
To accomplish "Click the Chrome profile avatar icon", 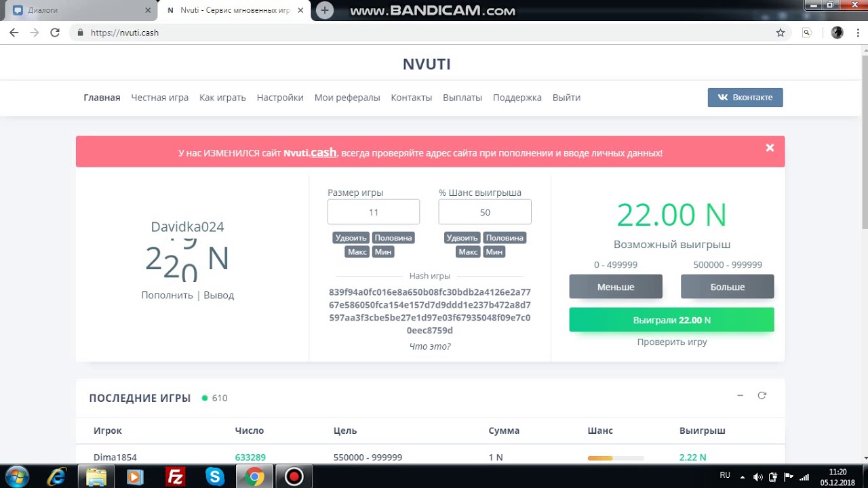I will (837, 33).
